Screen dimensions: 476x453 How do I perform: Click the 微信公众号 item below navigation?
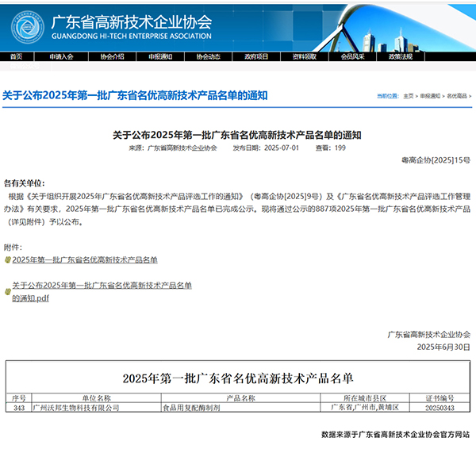25,66
